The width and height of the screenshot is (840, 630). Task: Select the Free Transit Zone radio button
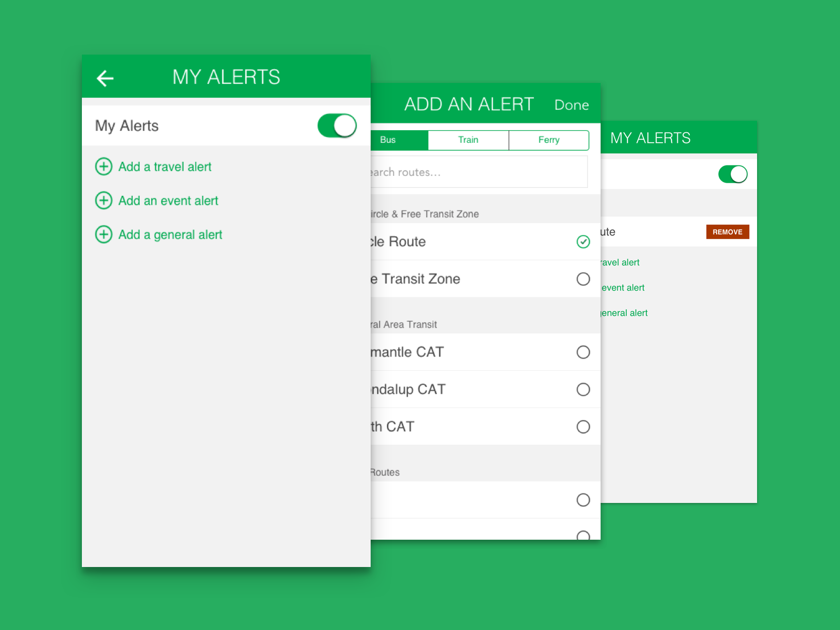tap(583, 279)
